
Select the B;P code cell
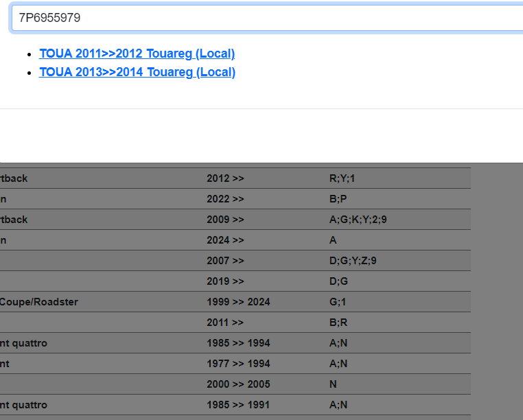[x=338, y=199]
